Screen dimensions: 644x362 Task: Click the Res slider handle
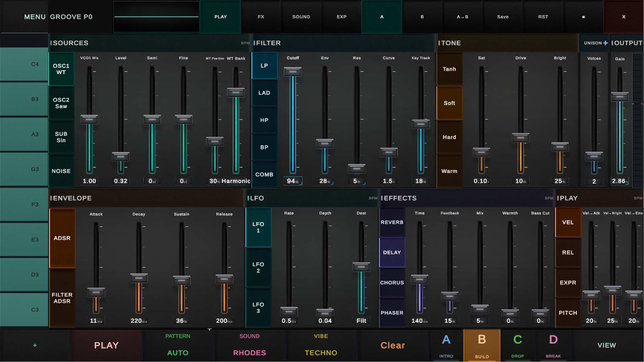[357, 169]
